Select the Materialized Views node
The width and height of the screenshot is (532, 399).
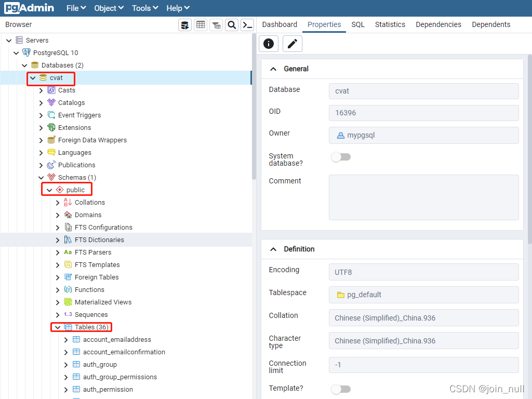[x=103, y=302]
